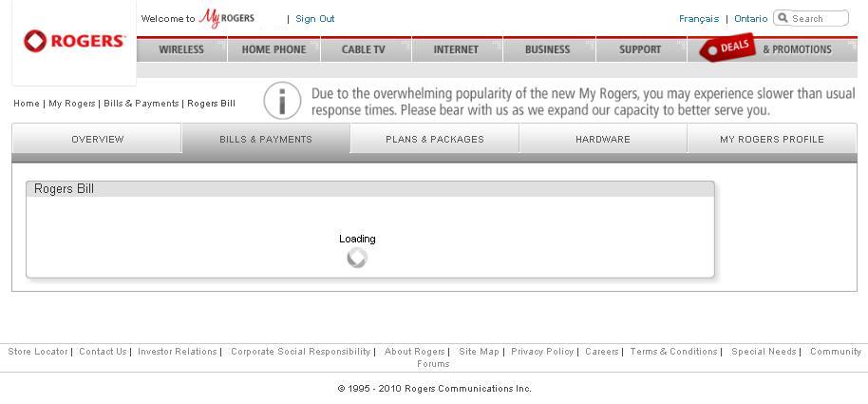
Task: Open the Investor Relations footer link
Action: [x=178, y=352]
